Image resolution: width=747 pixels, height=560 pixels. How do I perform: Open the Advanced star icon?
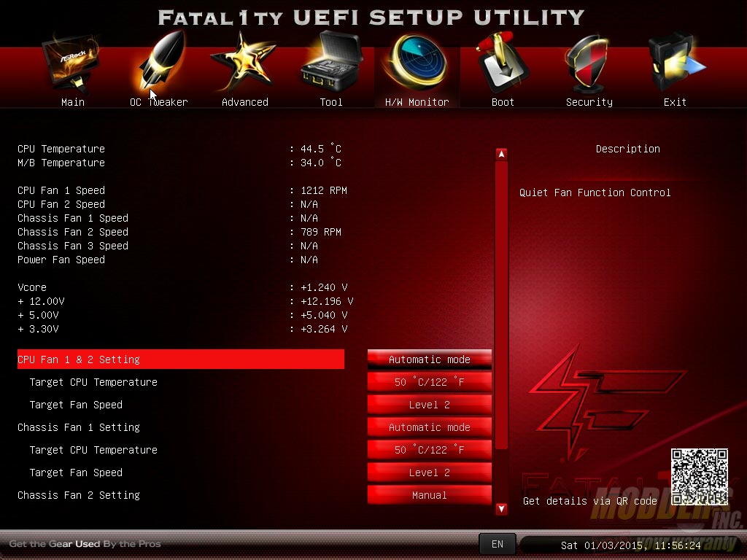tap(244, 61)
